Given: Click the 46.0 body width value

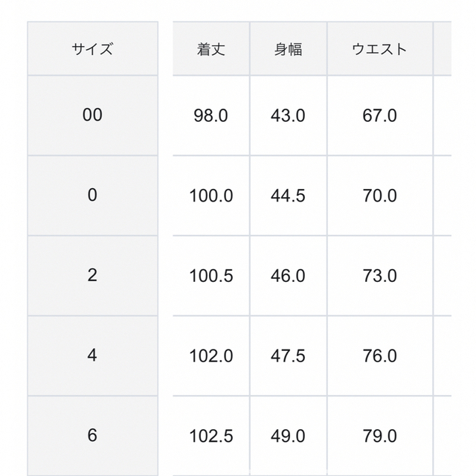Looking at the screenshot, I should click(x=288, y=276).
